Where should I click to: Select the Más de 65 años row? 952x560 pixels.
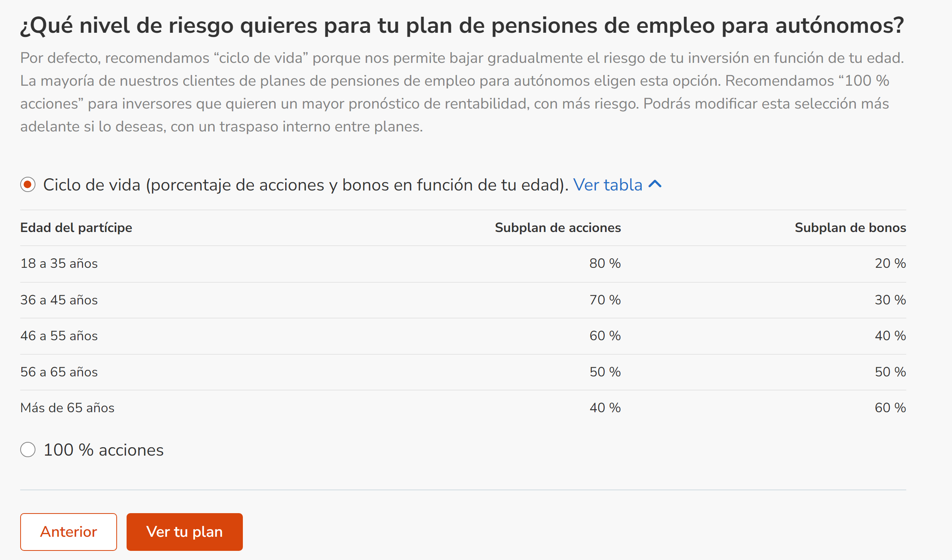463,408
